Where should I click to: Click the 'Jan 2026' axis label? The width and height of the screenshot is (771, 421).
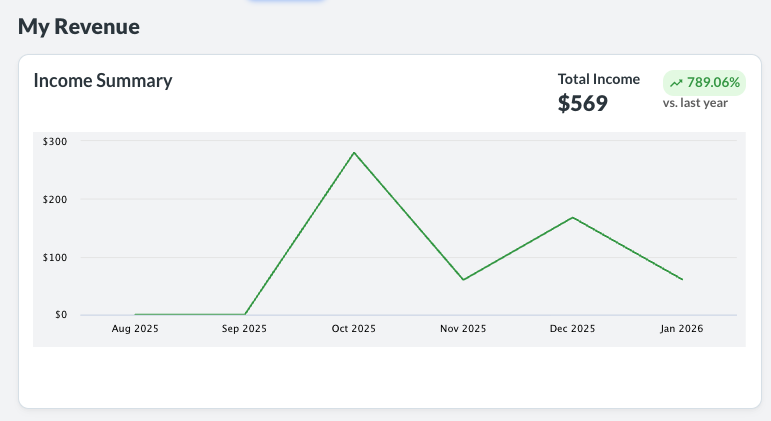click(x=682, y=329)
